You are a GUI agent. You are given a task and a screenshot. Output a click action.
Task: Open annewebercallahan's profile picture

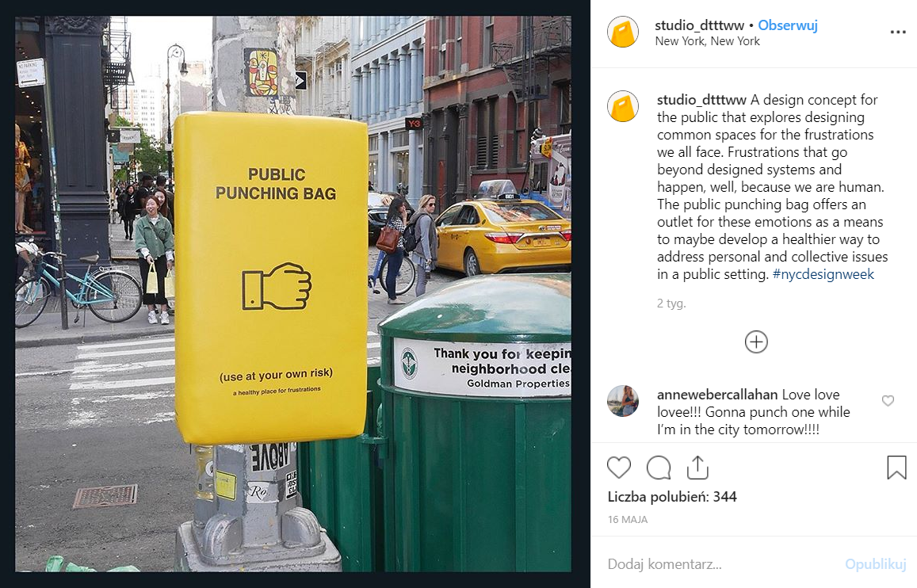(623, 401)
